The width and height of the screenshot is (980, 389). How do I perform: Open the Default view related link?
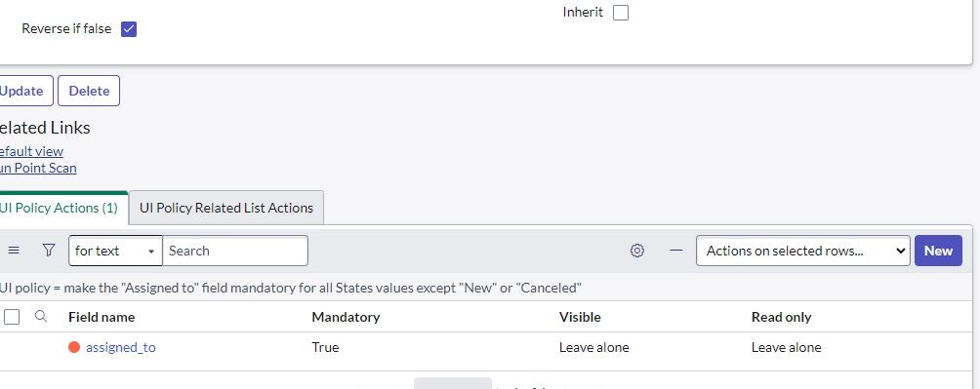[31, 151]
